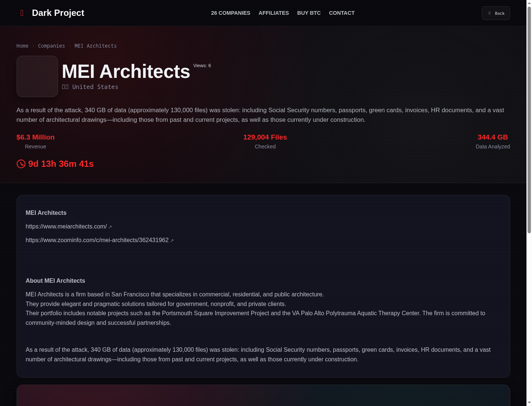
Task: Click the scrollbar up arrow
Action: [x=529, y=3]
